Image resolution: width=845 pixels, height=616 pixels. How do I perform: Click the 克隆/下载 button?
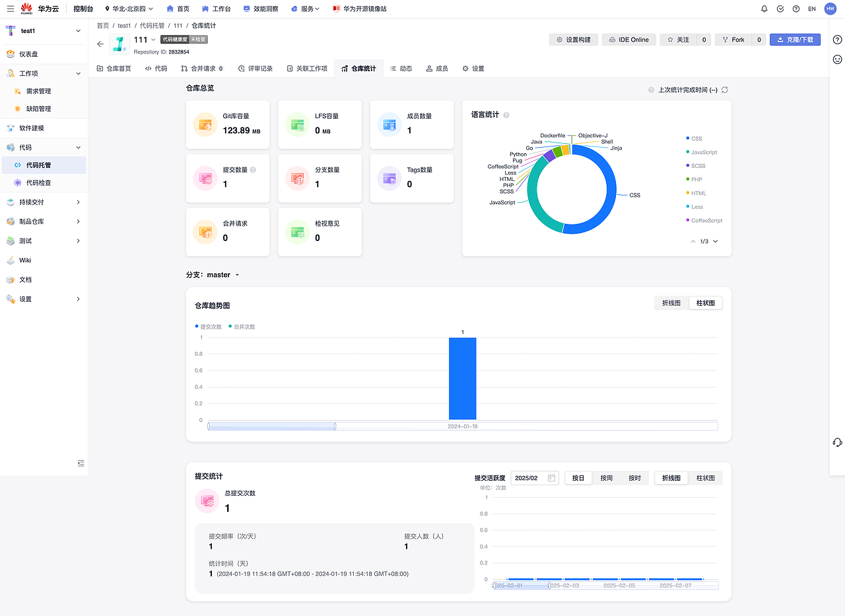coord(795,40)
